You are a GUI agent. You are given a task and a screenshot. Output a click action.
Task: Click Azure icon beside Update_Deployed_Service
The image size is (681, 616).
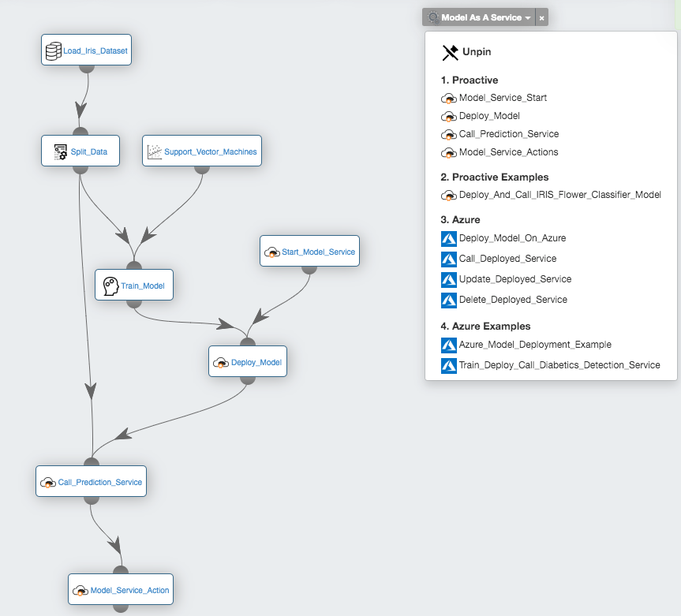[x=449, y=279]
